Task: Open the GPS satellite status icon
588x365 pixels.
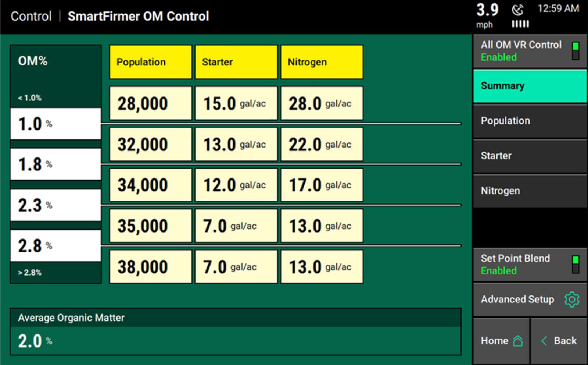Action: coord(517,10)
